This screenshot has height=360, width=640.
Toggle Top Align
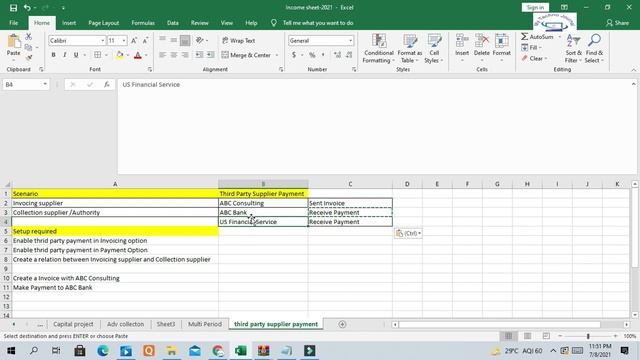[x=162, y=40]
